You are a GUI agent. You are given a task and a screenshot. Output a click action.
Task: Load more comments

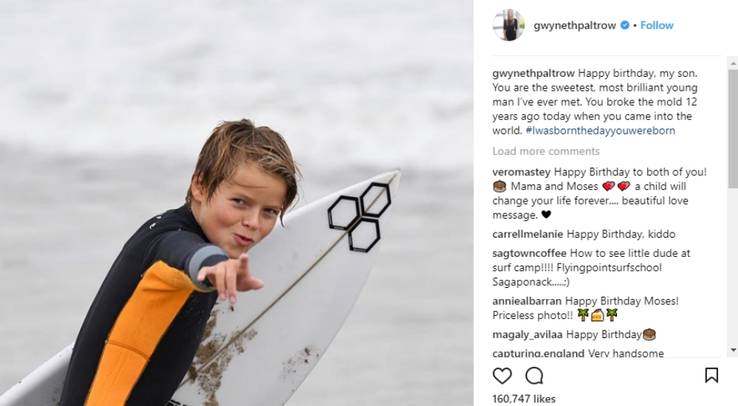click(x=546, y=151)
